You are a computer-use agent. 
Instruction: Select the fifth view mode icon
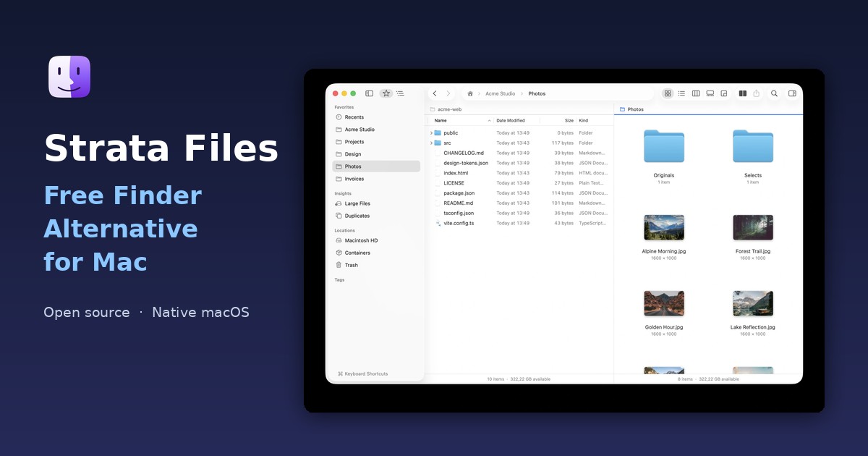click(724, 93)
